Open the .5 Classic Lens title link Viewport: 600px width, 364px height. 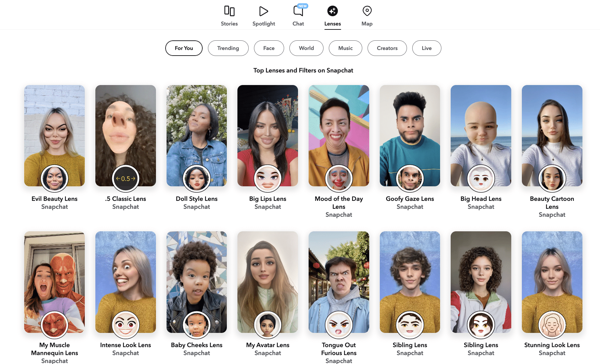[125, 199]
